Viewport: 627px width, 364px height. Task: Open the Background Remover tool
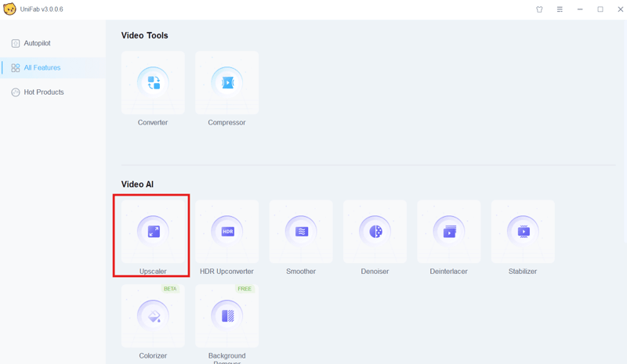tap(227, 315)
